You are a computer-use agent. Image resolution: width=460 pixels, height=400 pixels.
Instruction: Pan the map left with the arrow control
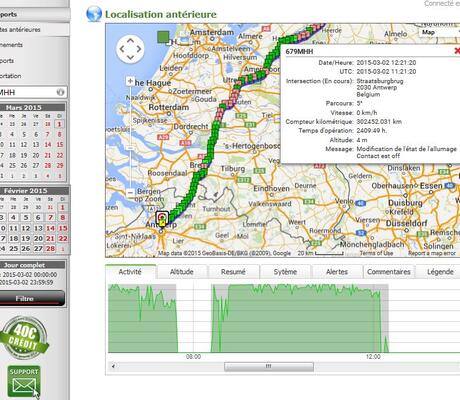pos(122,49)
